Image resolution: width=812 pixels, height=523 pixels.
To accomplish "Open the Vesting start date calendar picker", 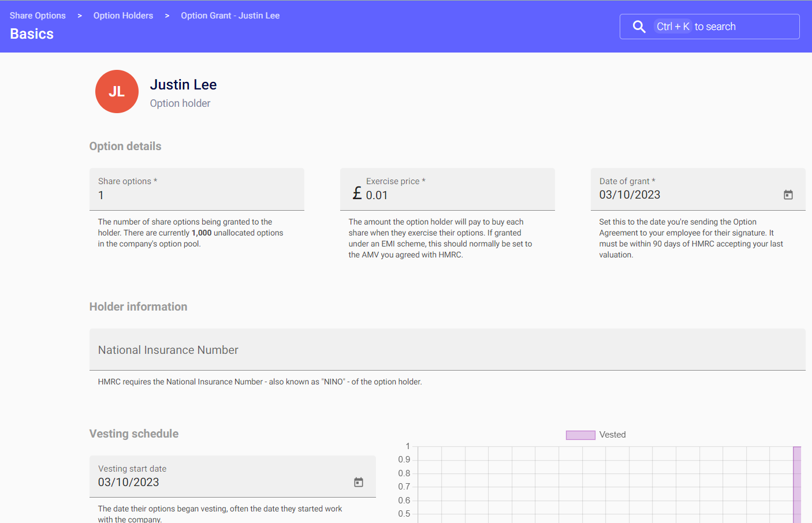I will pos(358,482).
